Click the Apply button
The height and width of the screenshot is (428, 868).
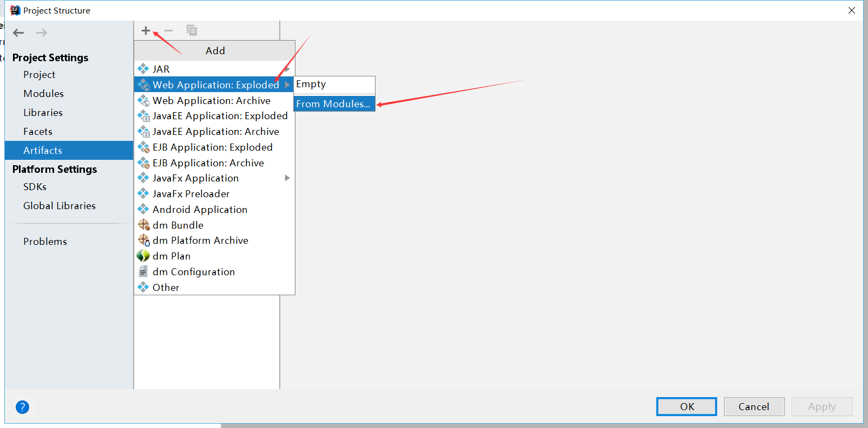[821, 406]
